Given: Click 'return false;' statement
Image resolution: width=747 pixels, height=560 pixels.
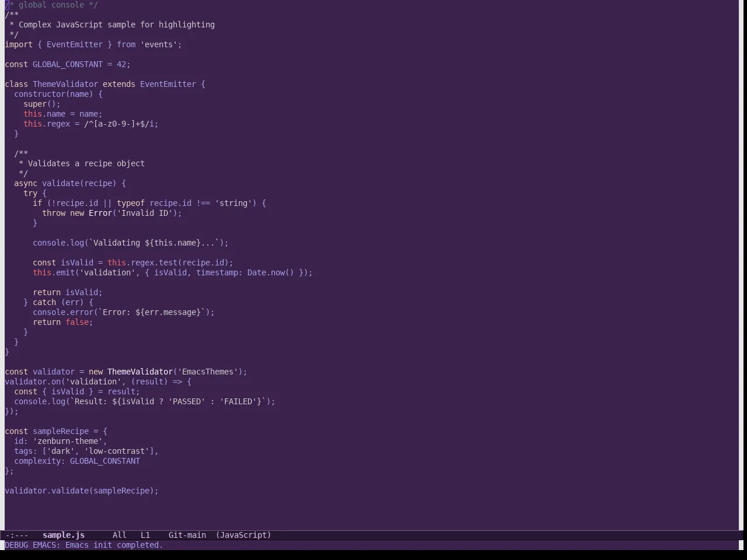Looking at the screenshot, I should tap(63, 322).
